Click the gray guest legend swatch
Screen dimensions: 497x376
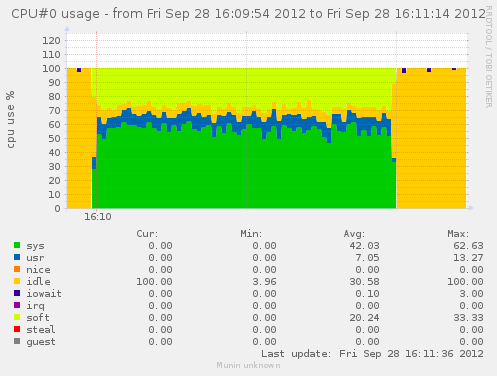(17, 341)
